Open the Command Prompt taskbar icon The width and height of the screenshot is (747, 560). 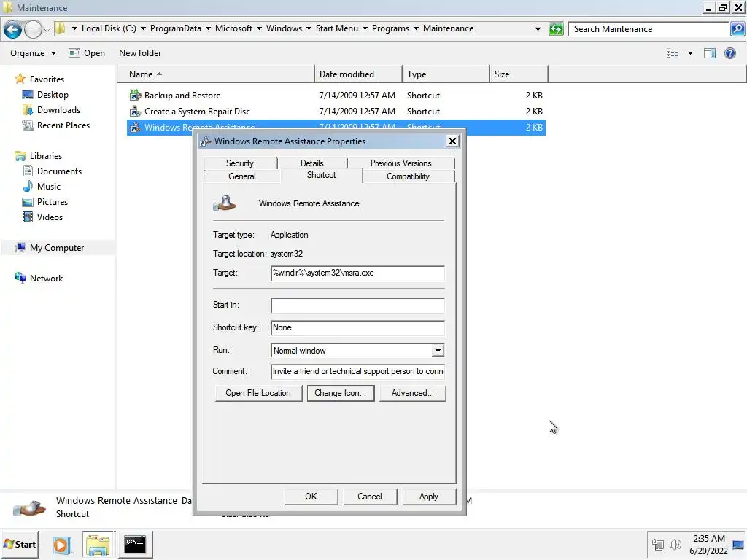click(x=135, y=544)
